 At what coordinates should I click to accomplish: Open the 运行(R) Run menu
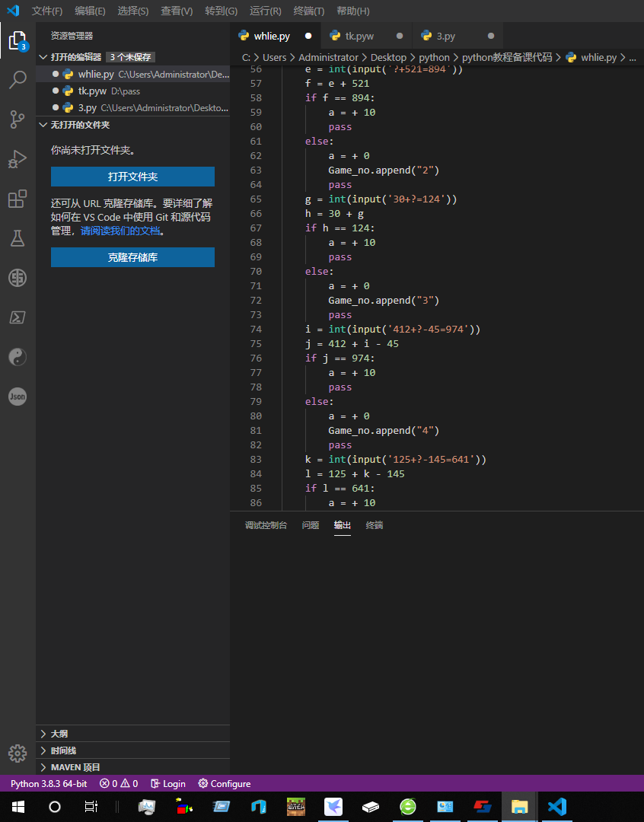click(x=266, y=11)
